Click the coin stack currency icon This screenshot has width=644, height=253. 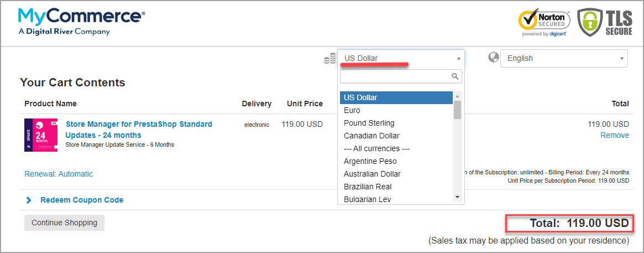[329, 59]
